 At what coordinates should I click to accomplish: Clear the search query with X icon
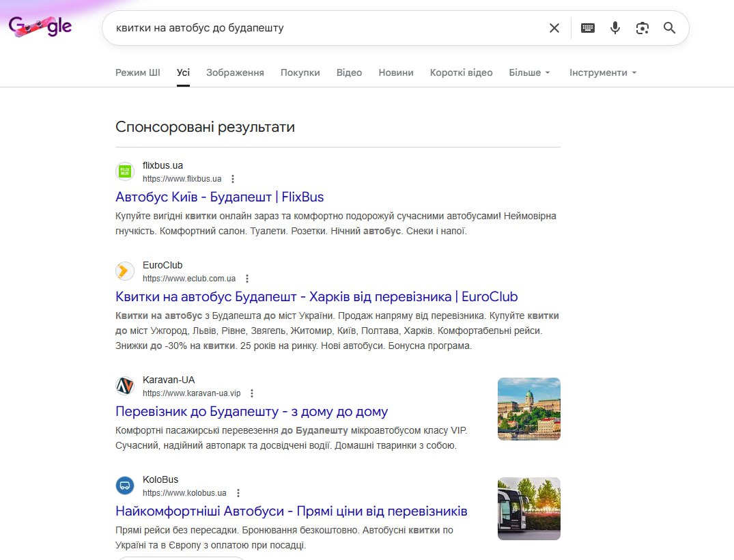tap(554, 28)
